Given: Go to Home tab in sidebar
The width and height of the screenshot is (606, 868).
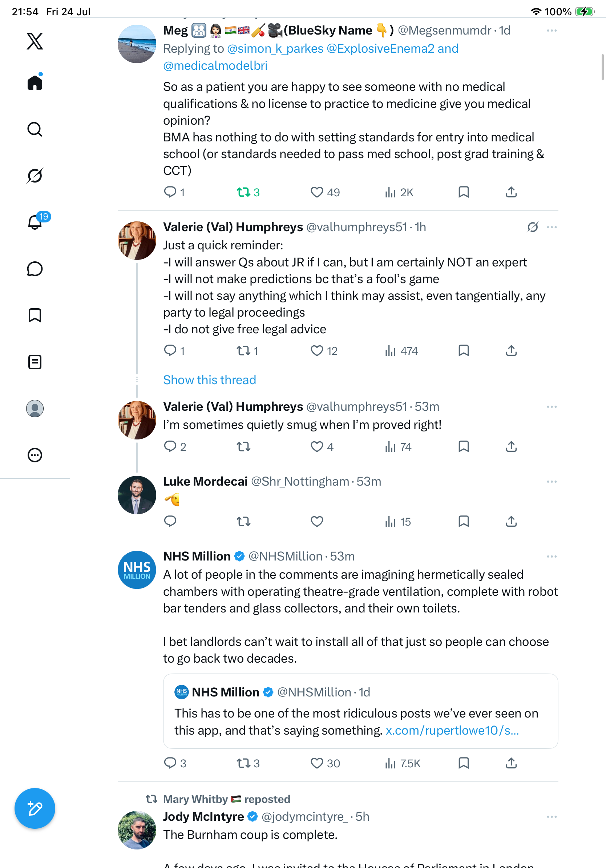Looking at the screenshot, I should [x=35, y=82].
